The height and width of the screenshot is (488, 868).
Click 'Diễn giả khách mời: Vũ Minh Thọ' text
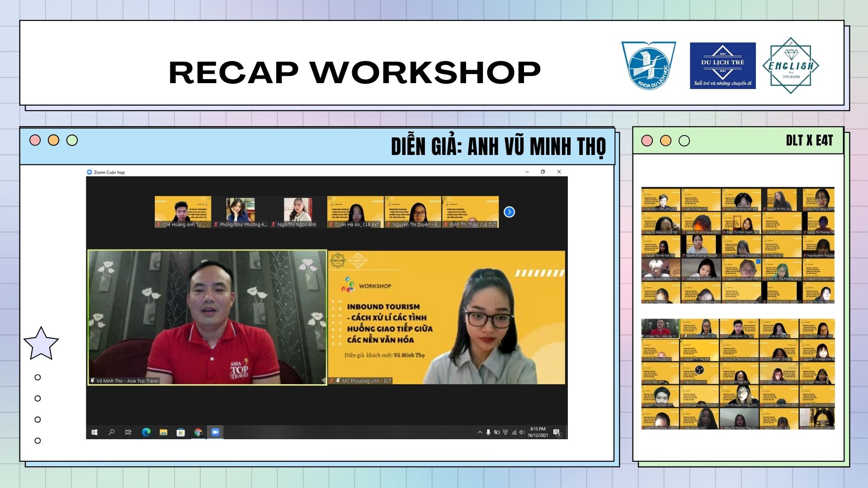[384, 355]
